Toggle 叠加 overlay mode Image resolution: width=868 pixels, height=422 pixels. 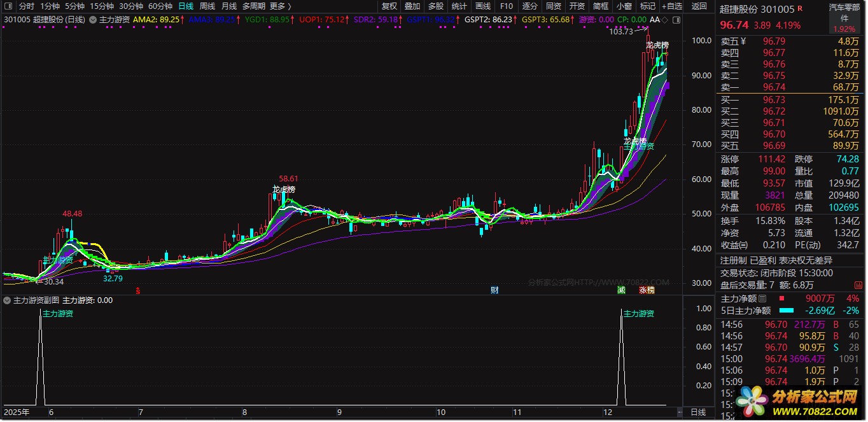click(412, 6)
